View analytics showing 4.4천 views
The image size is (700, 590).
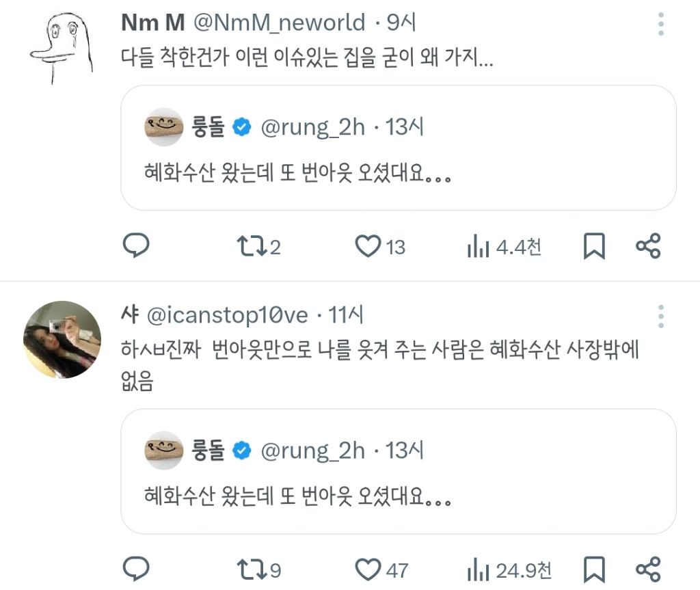[504, 247]
